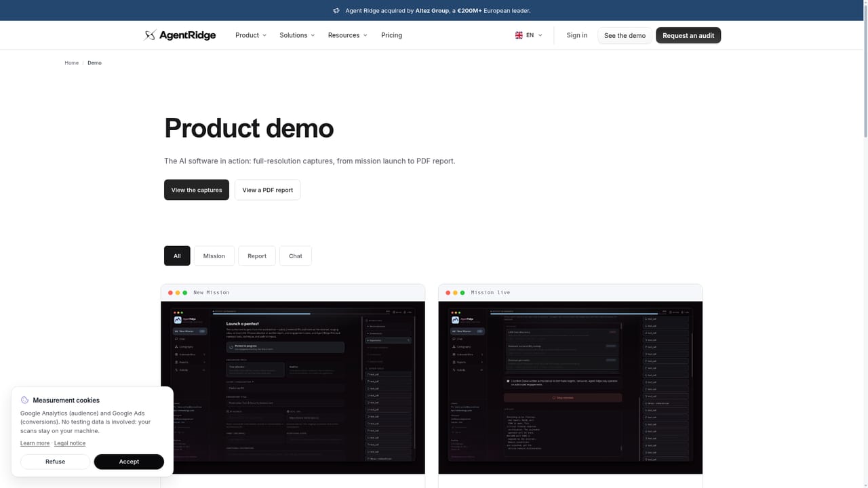This screenshot has width=868, height=488.
Task: Click the AgentRidge logo
Action: point(180,35)
